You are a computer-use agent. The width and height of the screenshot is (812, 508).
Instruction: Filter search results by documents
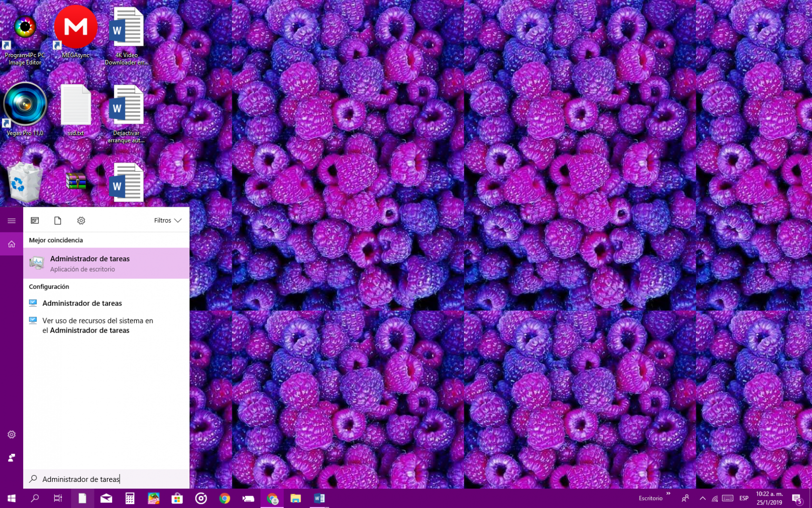pos(58,221)
